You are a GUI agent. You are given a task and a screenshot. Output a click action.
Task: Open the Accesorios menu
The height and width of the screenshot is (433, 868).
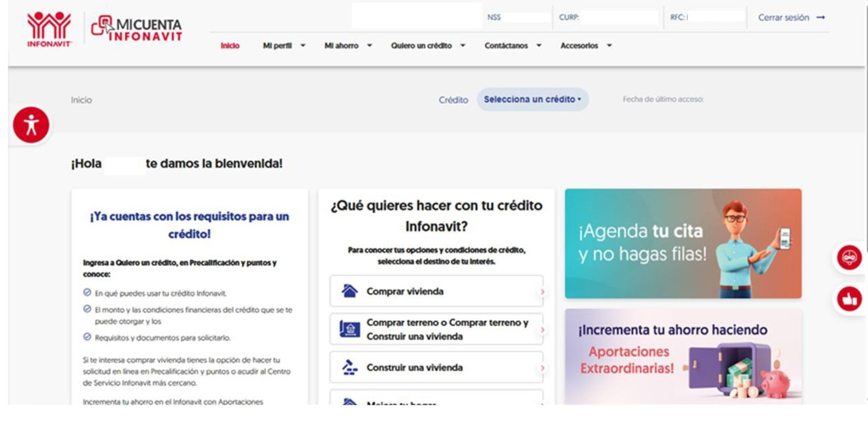[x=586, y=46]
